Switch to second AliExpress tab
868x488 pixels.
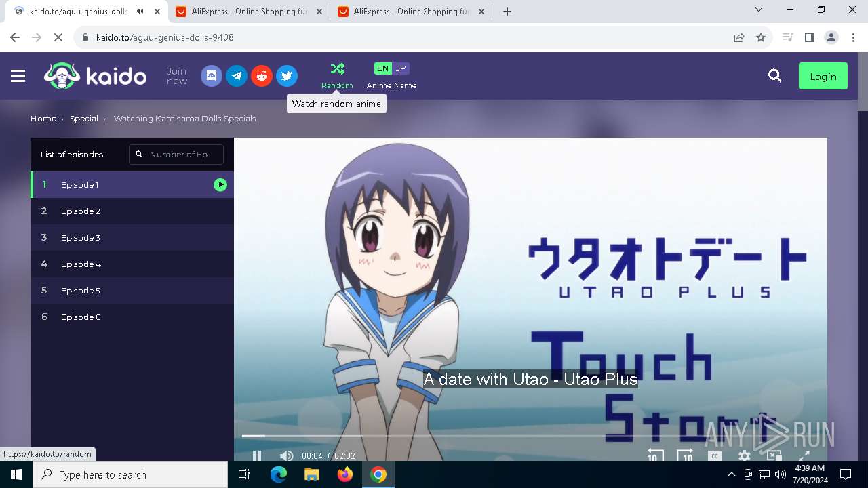tap(410, 12)
